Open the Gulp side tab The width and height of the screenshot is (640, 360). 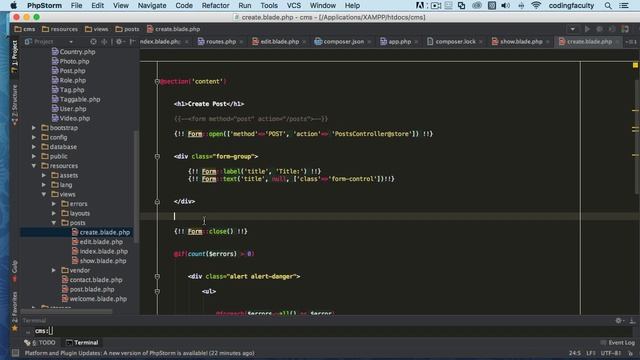(x=15, y=271)
